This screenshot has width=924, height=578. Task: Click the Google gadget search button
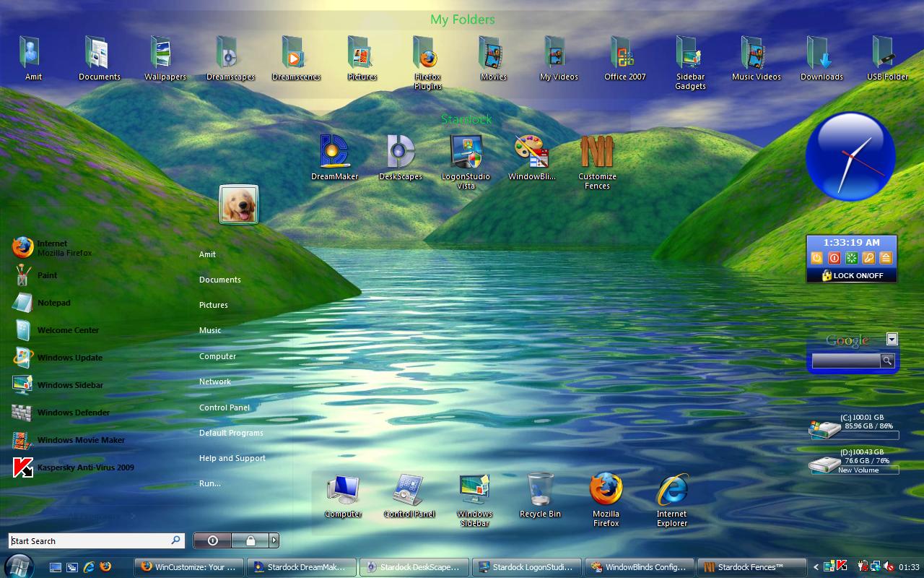click(x=887, y=361)
